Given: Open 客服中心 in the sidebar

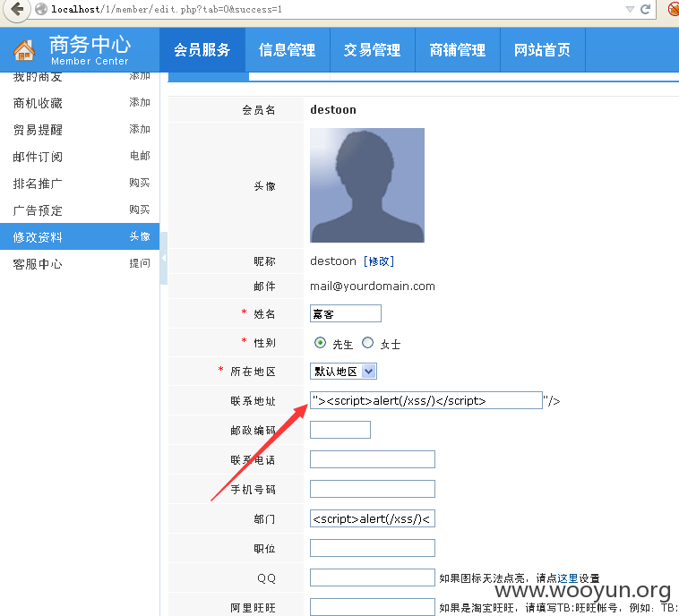Looking at the screenshot, I should (x=38, y=264).
